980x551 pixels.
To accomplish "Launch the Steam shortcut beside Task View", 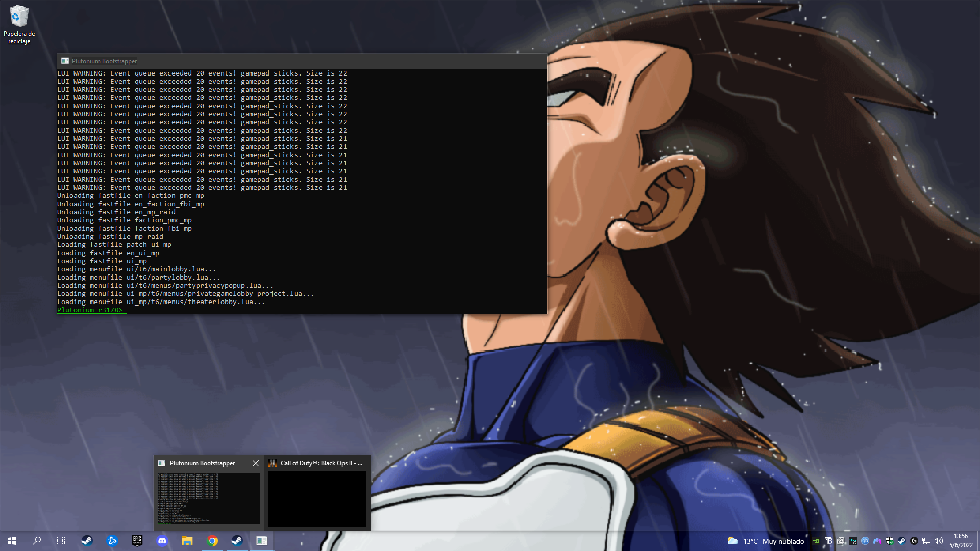I will [x=87, y=541].
